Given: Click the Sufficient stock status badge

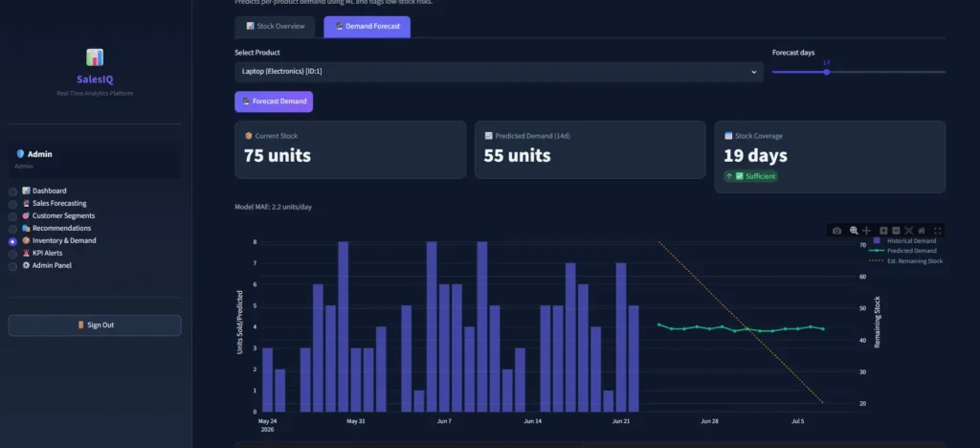Looking at the screenshot, I should pos(750,176).
